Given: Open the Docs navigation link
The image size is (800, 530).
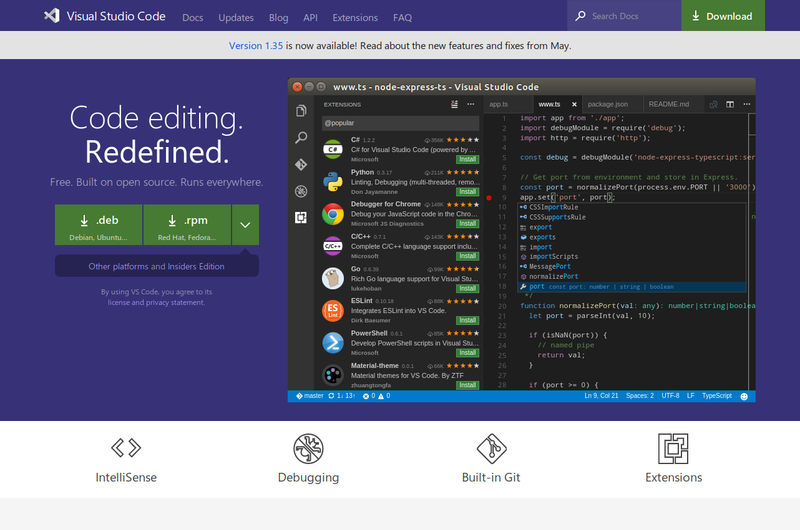Looking at the screenshot, I should [192, 17].
